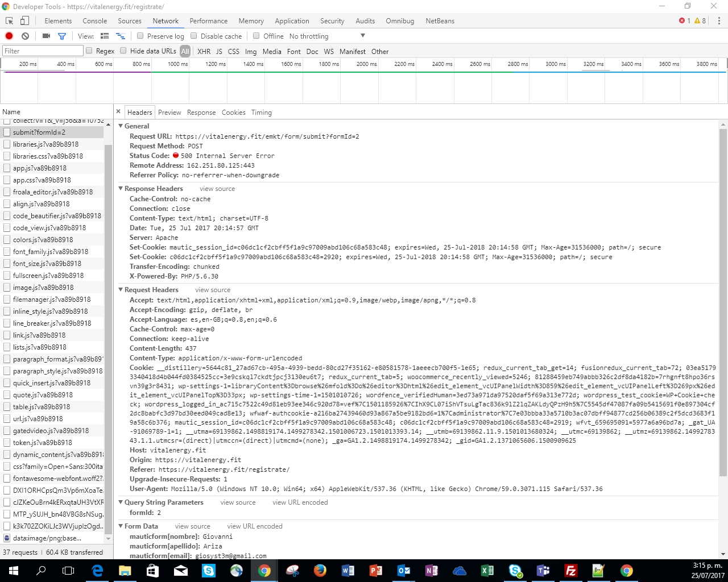Open Windows Store from the taskbar
The width and height of the screenshot is (728, 582).
[x=153, y=571]
